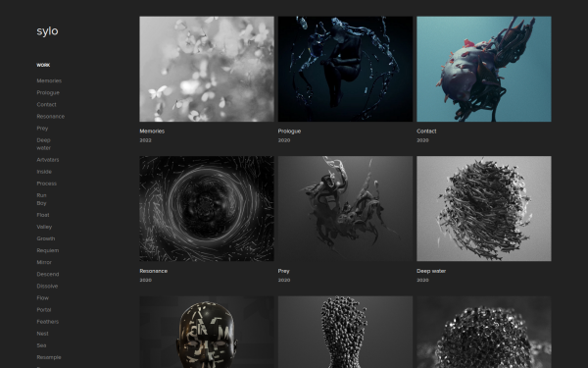Open Resonance in the sidebar

click(x=51, y=117)
